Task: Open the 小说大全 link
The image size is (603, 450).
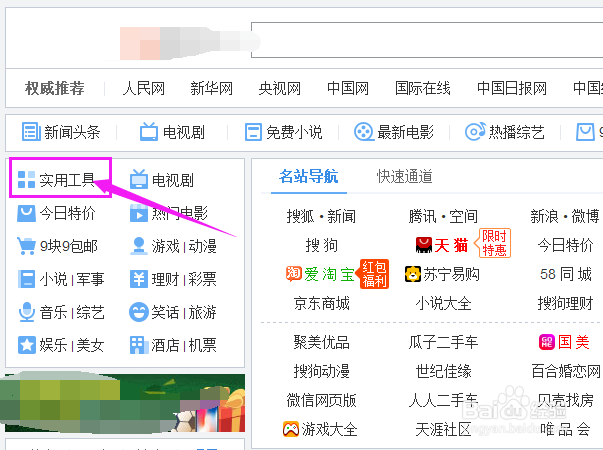Action: coord(443,303)
